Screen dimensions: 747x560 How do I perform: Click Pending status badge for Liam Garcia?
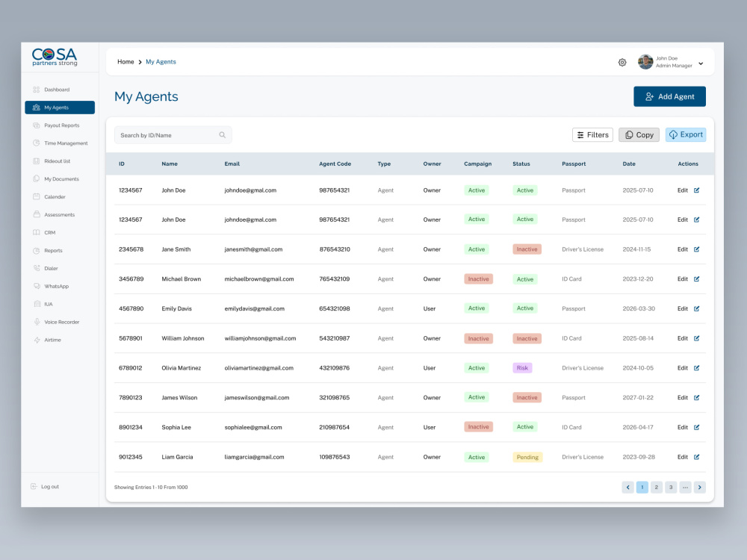click(x=527, y=457)
